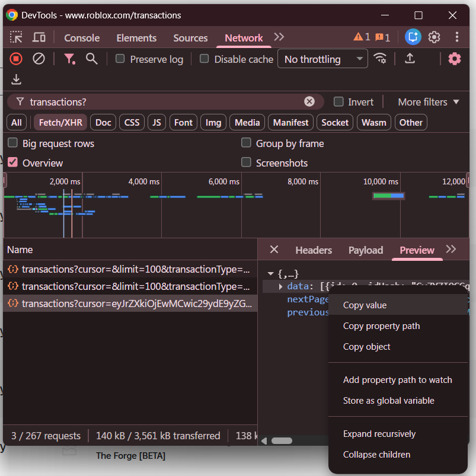This screenshot has width=476, height=476.
Task: Expand More filters
Action: coord(427,102)
